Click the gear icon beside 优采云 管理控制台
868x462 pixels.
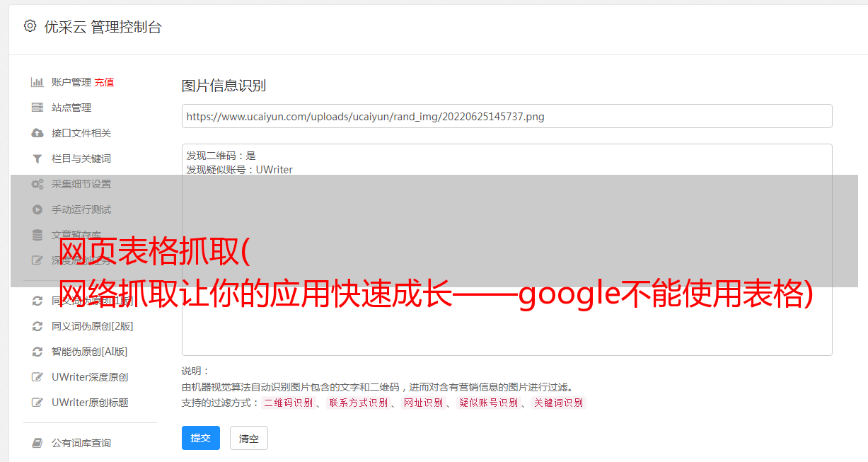tap(30, 26)
